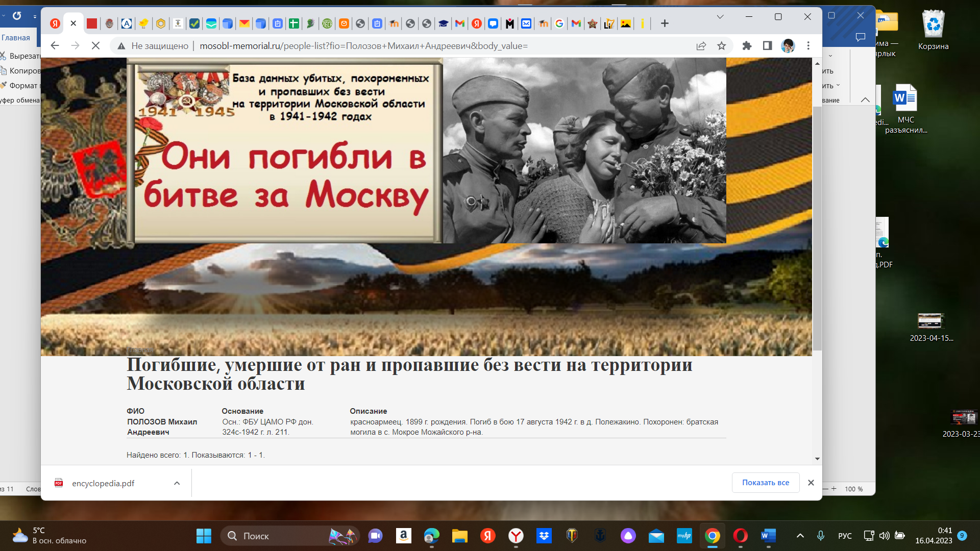
Task: Open Chrome three-dot menu
Action: pyautogui.click(x=808, y=46)
